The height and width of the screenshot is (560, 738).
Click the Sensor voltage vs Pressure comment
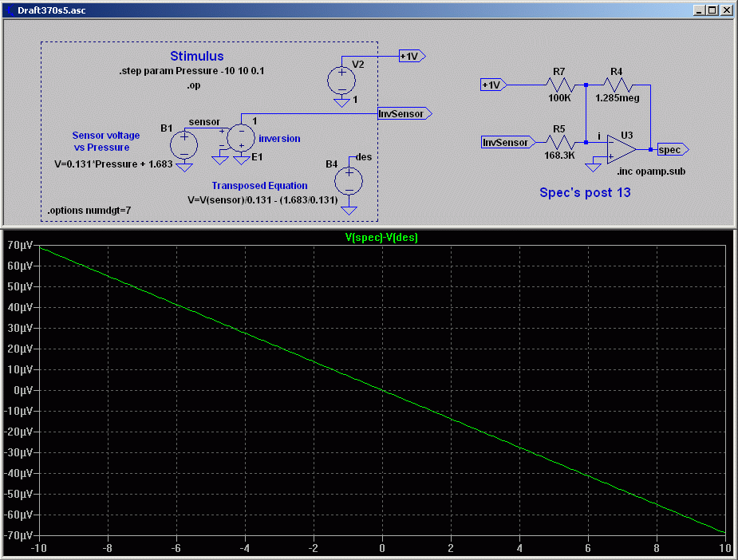(106, 141)
